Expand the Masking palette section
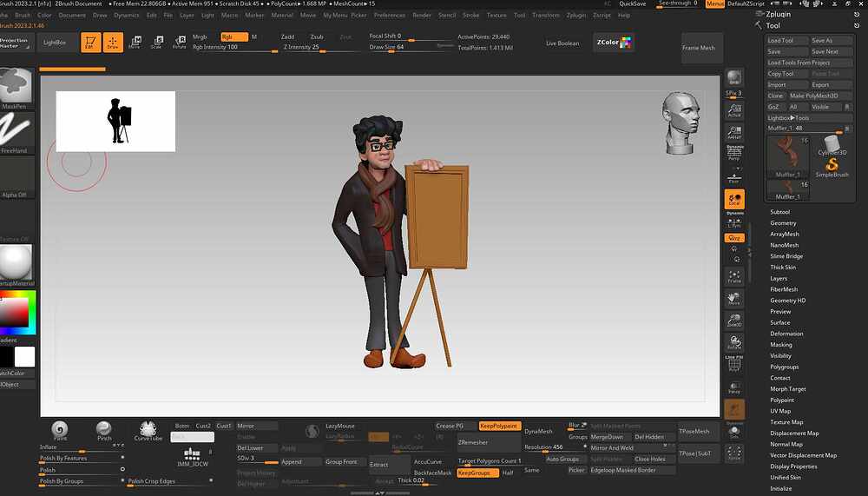 781,345
